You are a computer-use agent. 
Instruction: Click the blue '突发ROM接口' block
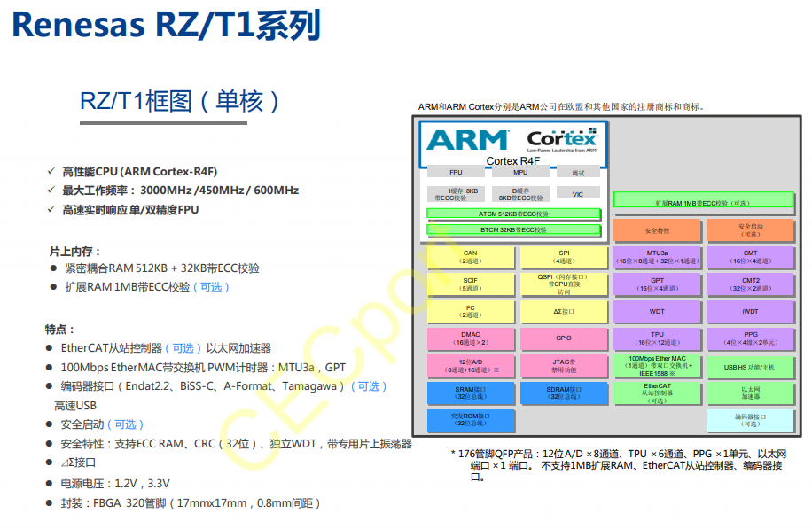click(x=470, y=420)
